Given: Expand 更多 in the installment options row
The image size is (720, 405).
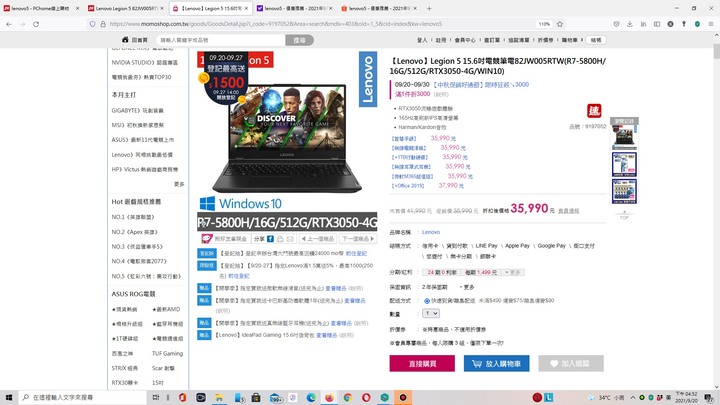Looking at the screenshot, I should pos(513,273).
